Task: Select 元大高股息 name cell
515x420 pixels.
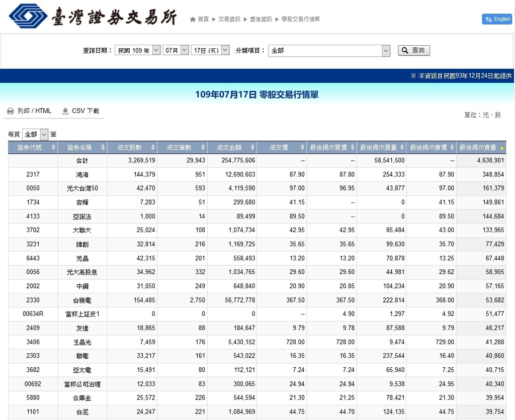Action: [x=82, y=272]
